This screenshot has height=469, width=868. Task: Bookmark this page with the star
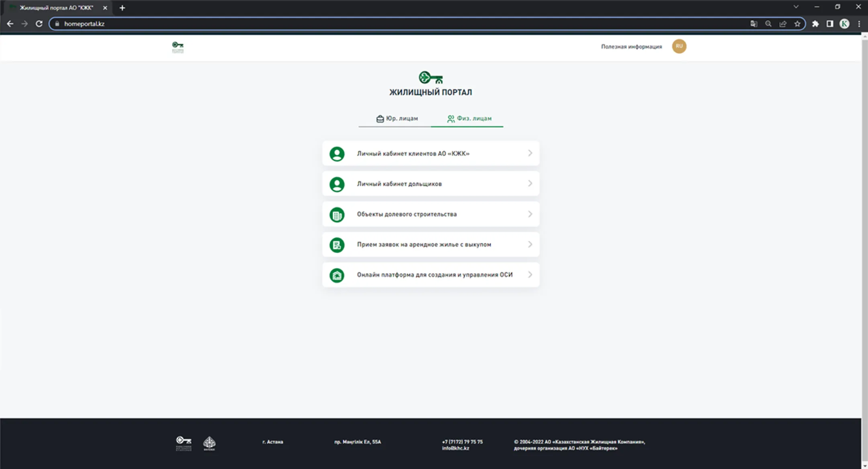[x=797, y=24]
